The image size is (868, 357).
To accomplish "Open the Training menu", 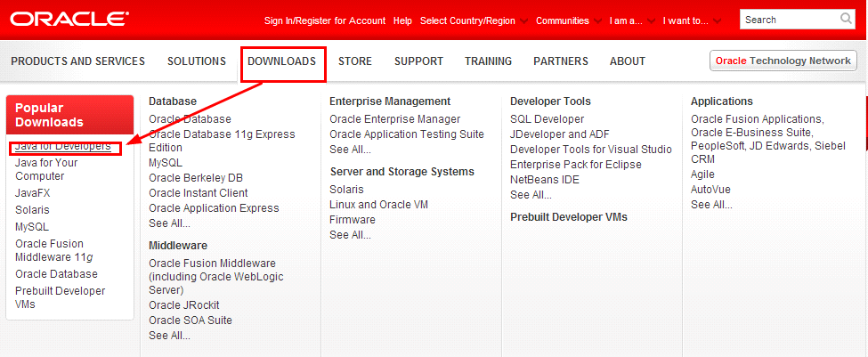I will 488,61.
